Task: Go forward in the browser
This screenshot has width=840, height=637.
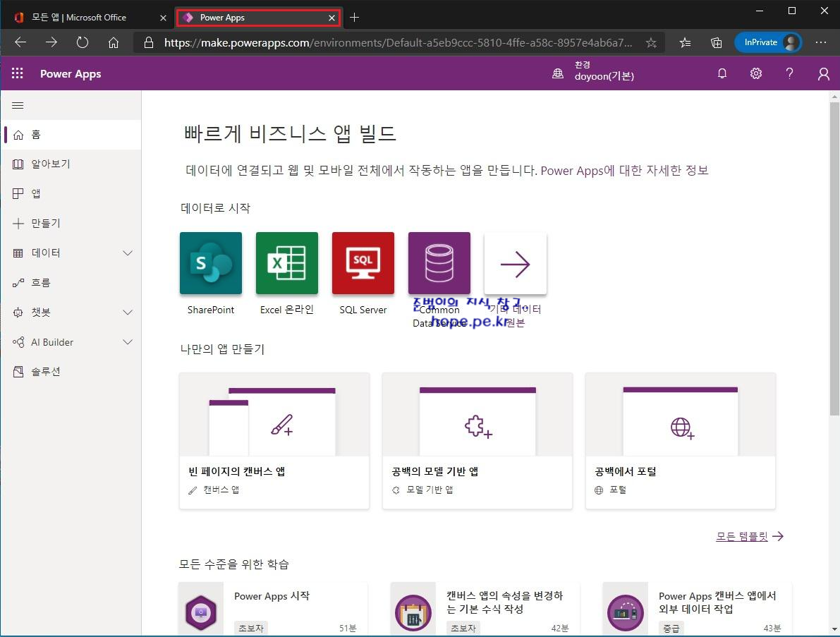Action: [51, 42]
